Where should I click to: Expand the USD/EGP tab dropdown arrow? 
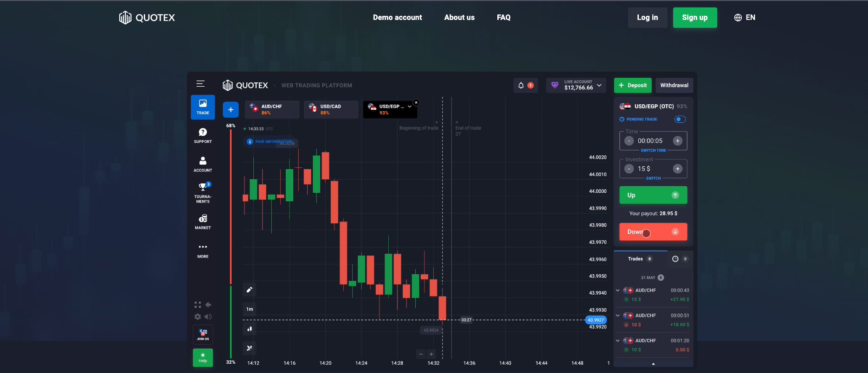[410, 107]
